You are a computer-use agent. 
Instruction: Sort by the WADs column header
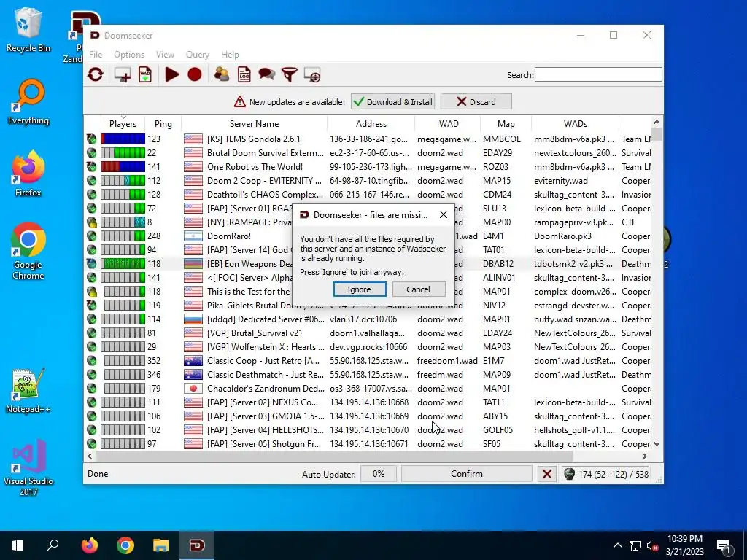(575, 124)
